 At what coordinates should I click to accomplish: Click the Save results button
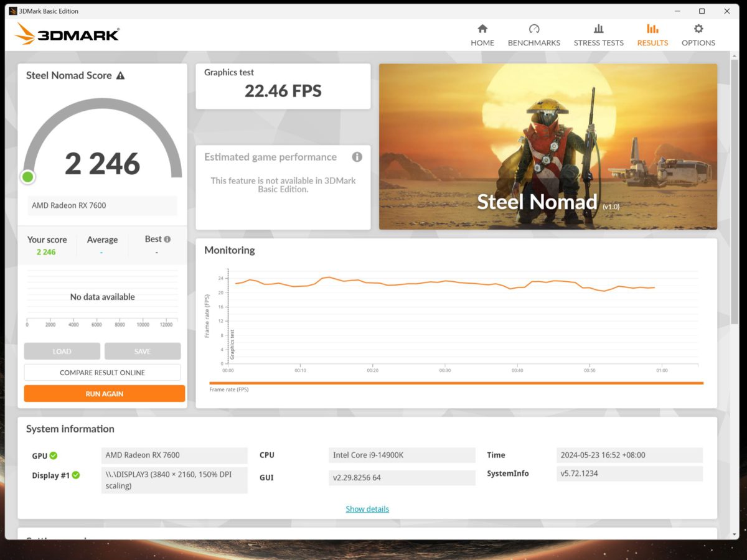[x=142, y=351]
